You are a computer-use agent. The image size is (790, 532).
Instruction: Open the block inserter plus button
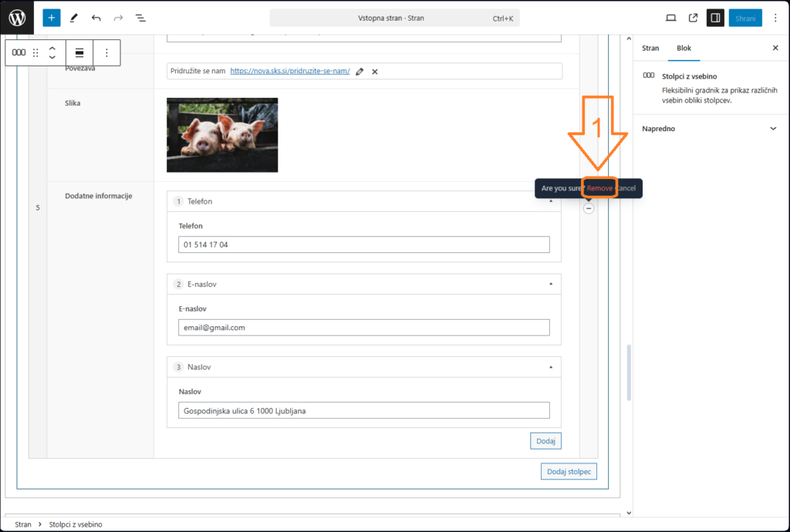[x=52, y=18]
